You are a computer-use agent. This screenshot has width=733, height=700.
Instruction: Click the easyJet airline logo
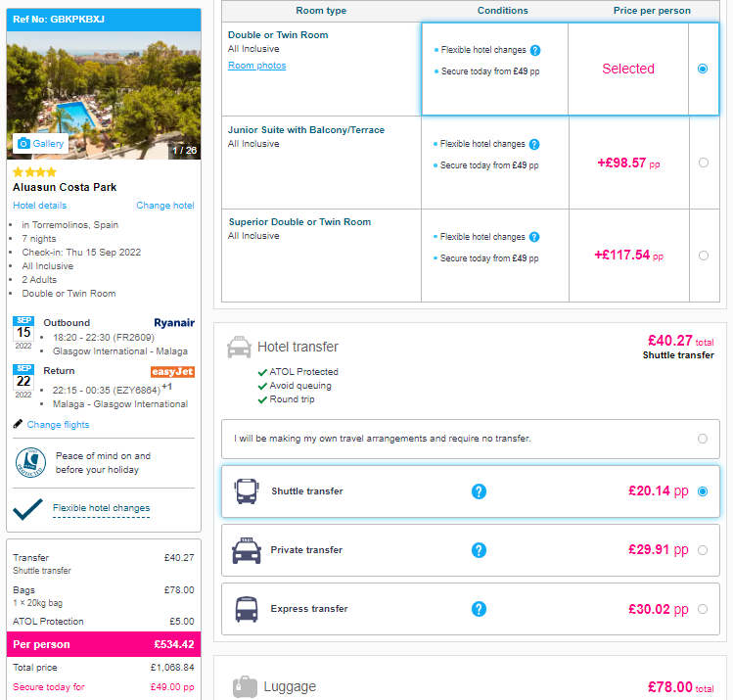tap(172, 372)
